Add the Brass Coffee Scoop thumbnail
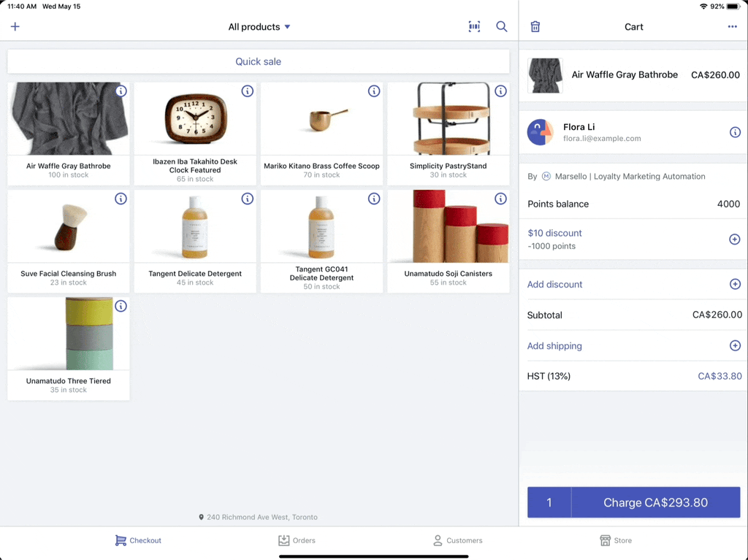This screenshot has width=748, height=560. (x=321, y=118)
